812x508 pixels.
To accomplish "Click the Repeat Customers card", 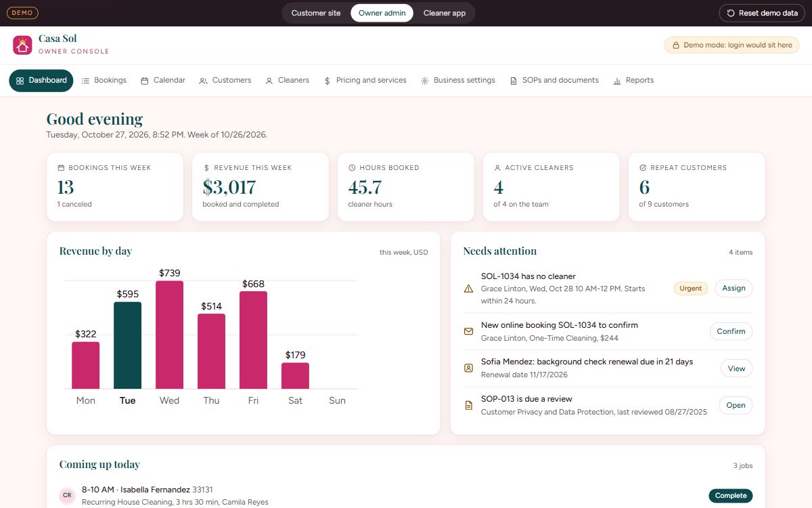I will pyautogui.click(x=697, y=187).
